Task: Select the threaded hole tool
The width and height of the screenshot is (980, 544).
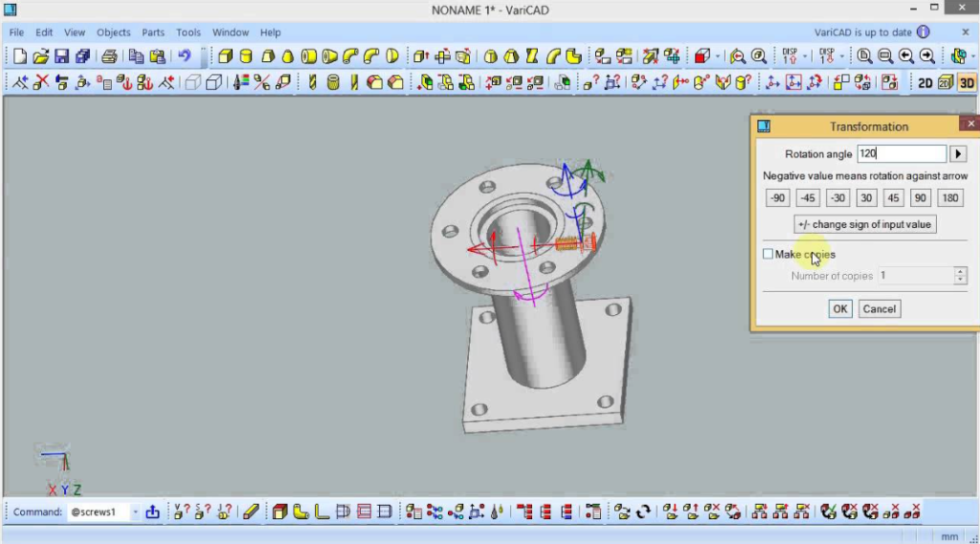Action: [x=333, y=82]
